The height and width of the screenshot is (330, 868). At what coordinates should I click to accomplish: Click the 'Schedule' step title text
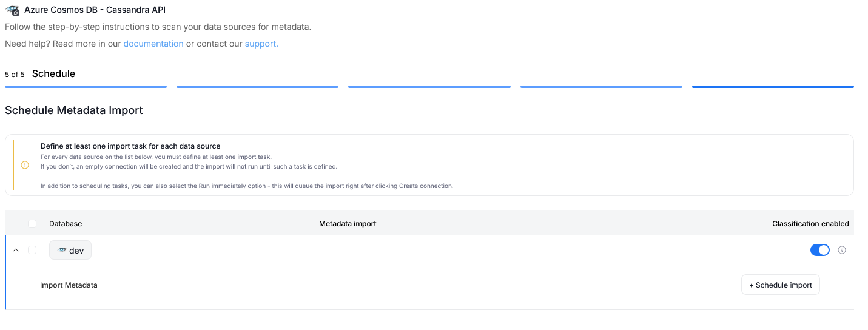point(53,74)
